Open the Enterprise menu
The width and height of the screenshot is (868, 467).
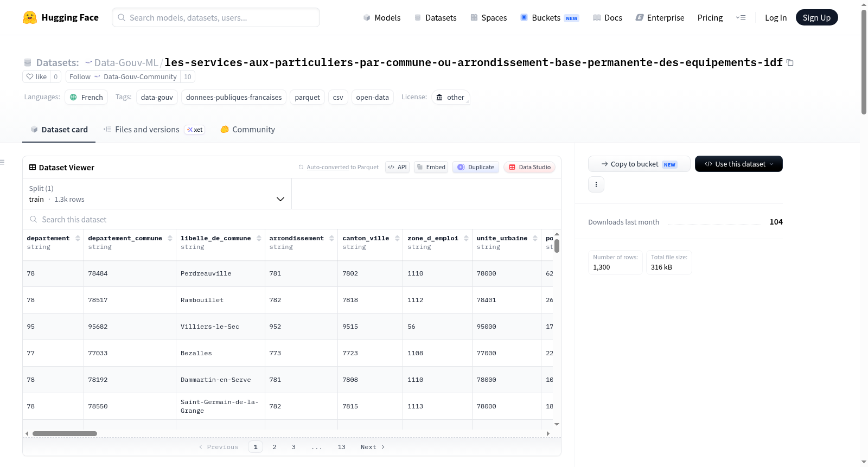pyautogui.click(x=660, y=17)
